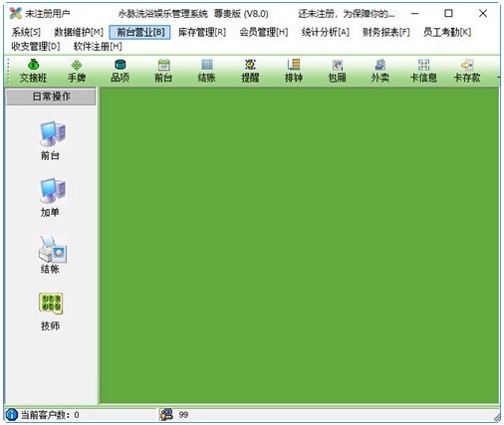
Task: Open the 前台营业[B] menu
Action: [x=139, y=32]
